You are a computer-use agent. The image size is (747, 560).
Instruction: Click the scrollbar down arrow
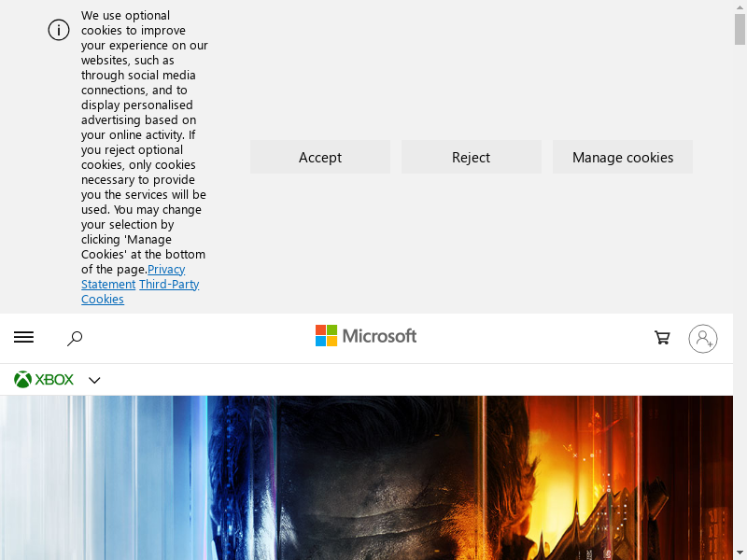(740, 553)
